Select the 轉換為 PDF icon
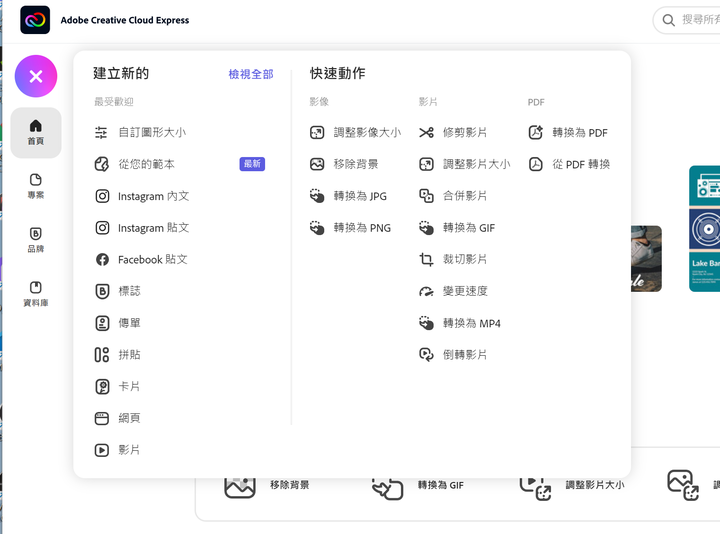 (535, 133)
